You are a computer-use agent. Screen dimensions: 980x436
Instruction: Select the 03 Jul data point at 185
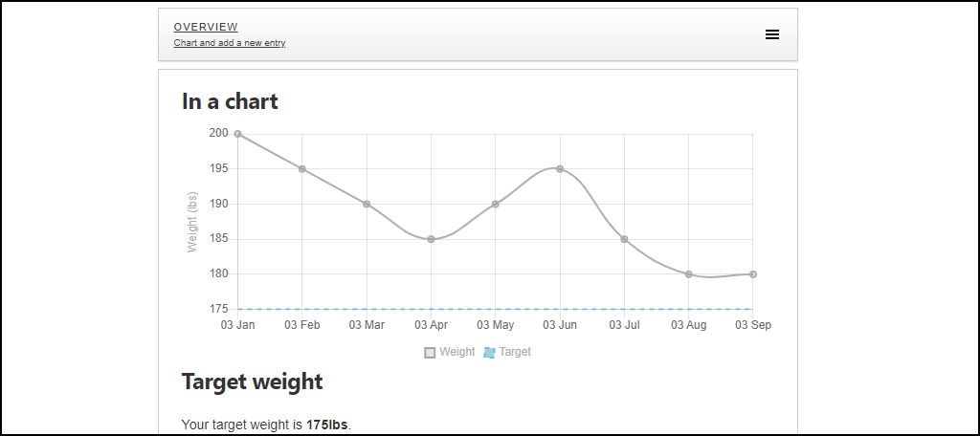click(624, 239)
